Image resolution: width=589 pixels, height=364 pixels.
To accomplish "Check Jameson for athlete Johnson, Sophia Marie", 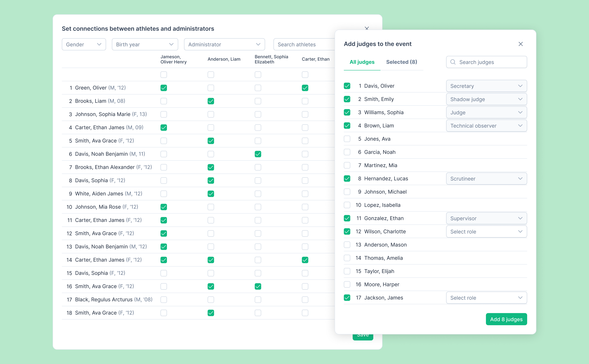I will click(x=164, y=114).
